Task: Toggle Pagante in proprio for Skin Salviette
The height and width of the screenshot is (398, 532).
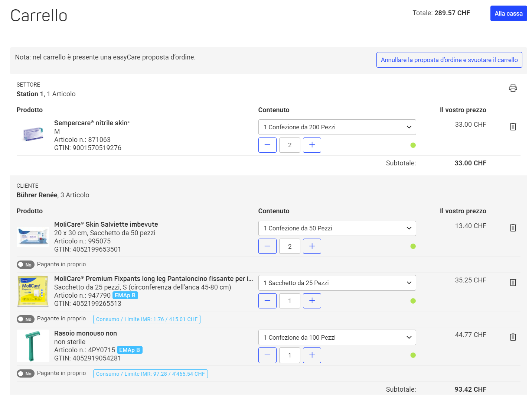Action: click(x=26, y=265)
